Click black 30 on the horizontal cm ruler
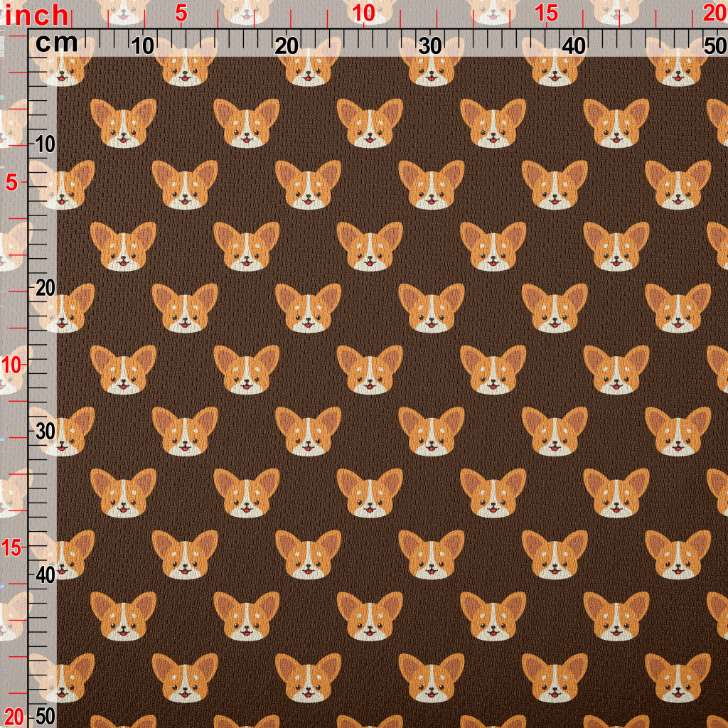 [x=430, y=46]
